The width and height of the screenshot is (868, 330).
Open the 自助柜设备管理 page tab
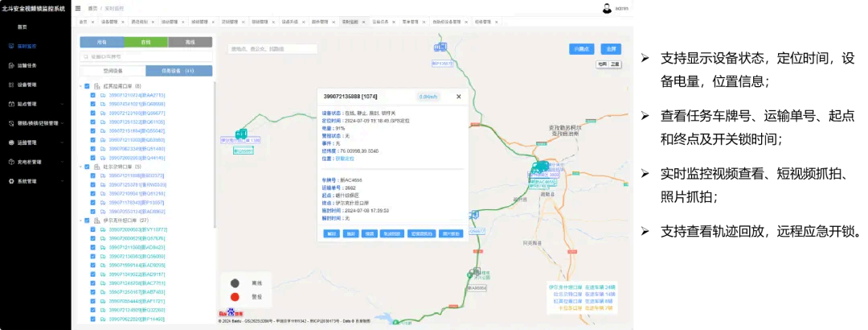[x=446, y=22]
